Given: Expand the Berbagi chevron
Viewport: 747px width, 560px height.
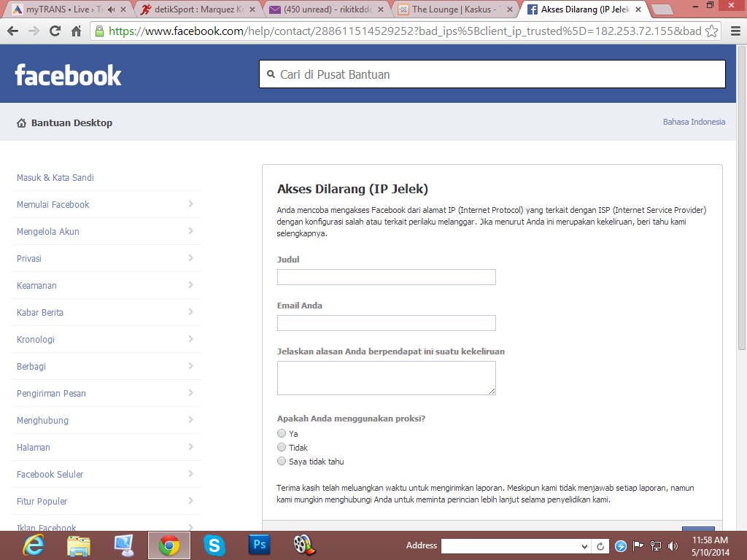Looking at the screenshot, I should pos(190,366).
